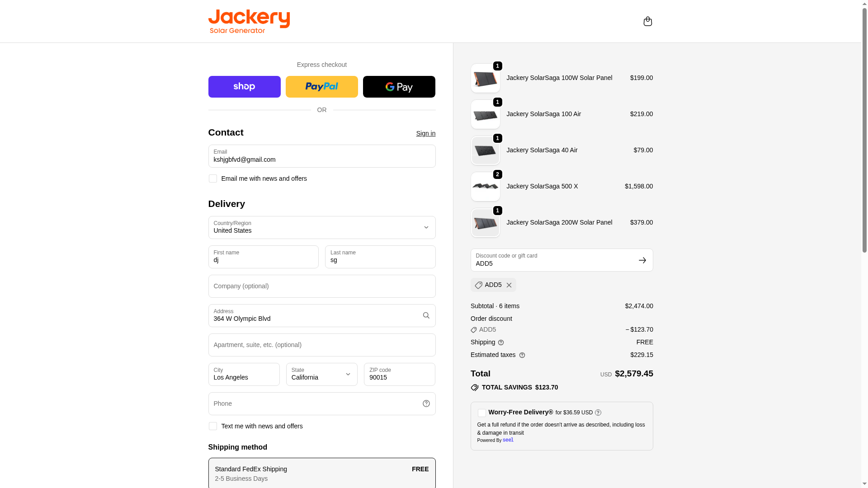Viewport: 868px width, 488px height.
Task: Remove the ADD5 discount tag
Action: [509, 285]
